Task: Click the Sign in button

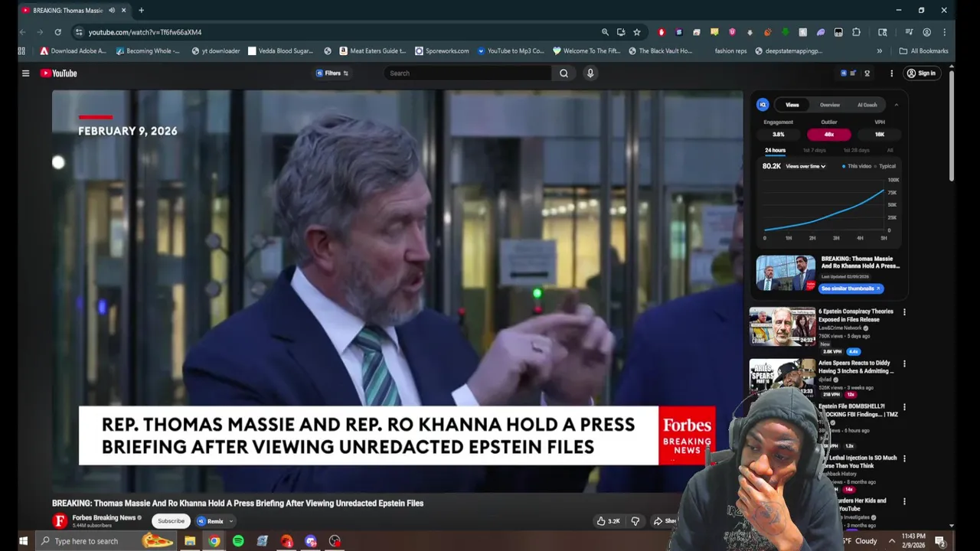Action: [x=921, y=73]
